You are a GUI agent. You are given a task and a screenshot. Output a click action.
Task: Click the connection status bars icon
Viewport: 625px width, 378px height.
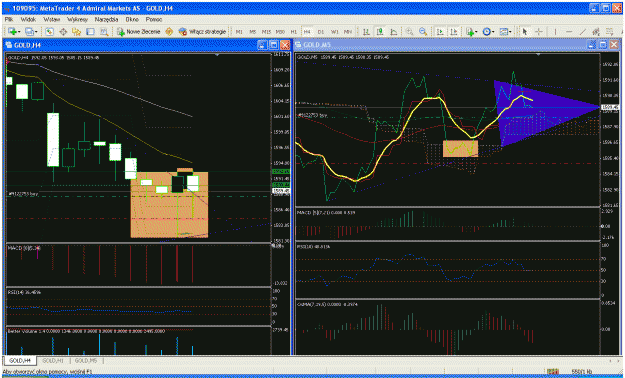552,372
